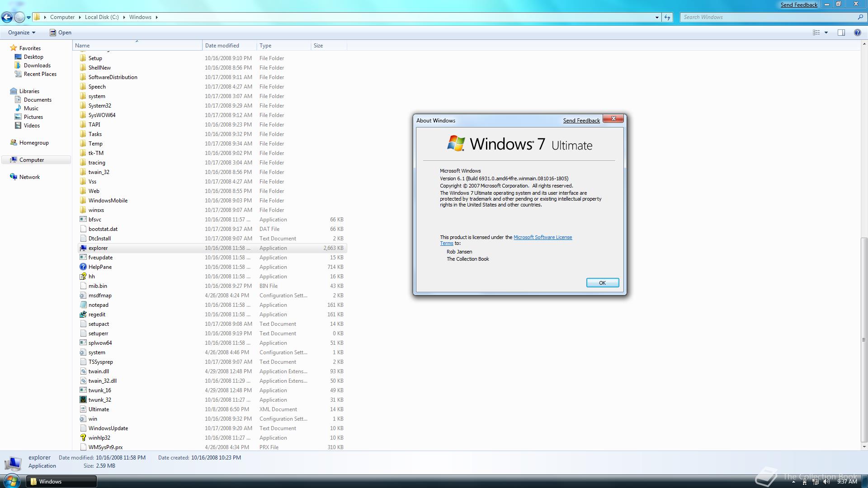
Task: Open the Documents library
Action: [38, 100]
